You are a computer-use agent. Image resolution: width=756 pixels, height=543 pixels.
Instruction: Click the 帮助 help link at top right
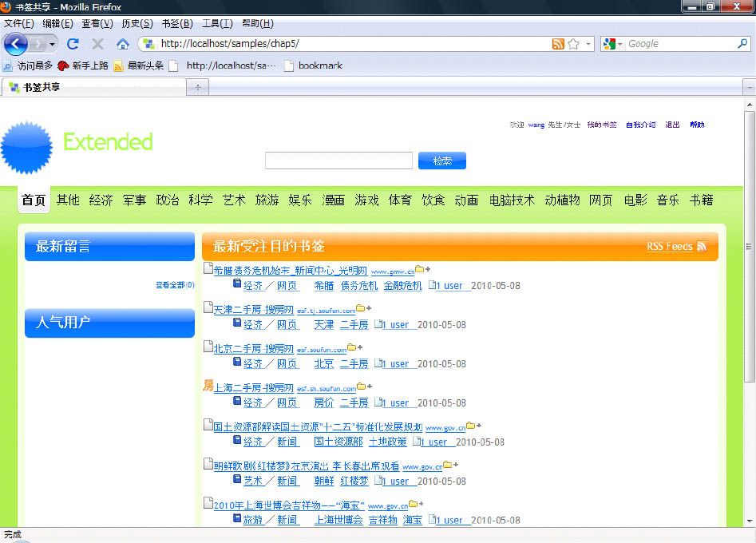(x=697, y=125)
